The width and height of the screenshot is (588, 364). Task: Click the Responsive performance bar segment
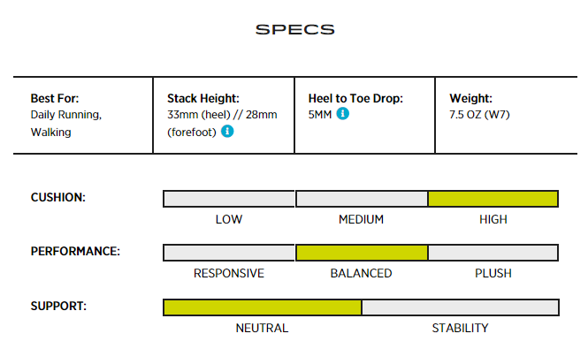(x=229, y=253)
